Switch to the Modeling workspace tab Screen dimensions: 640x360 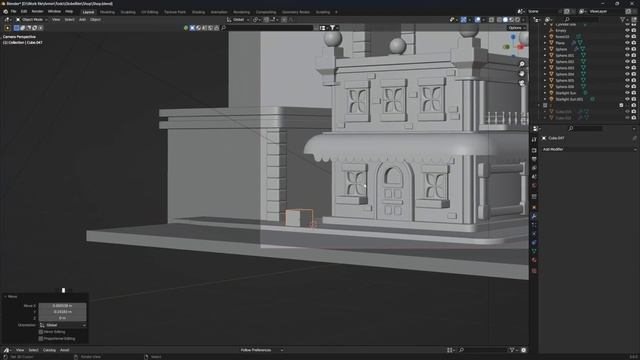tap(107, 12)
